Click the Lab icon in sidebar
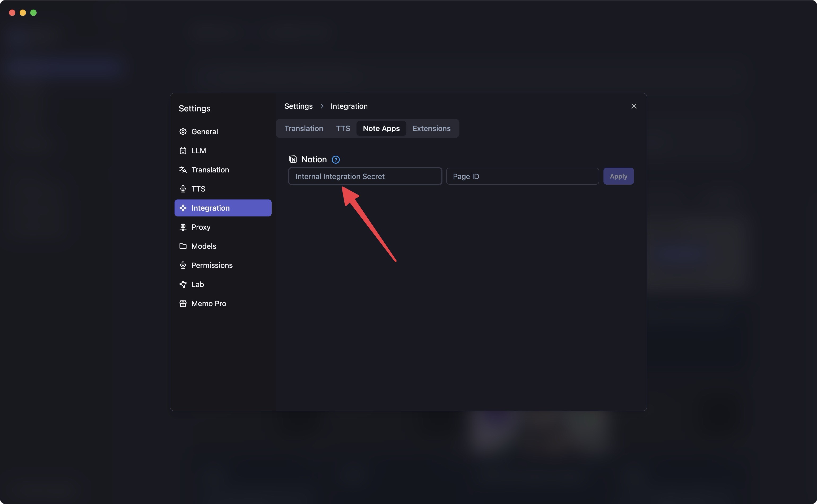 tap(183, 284)
